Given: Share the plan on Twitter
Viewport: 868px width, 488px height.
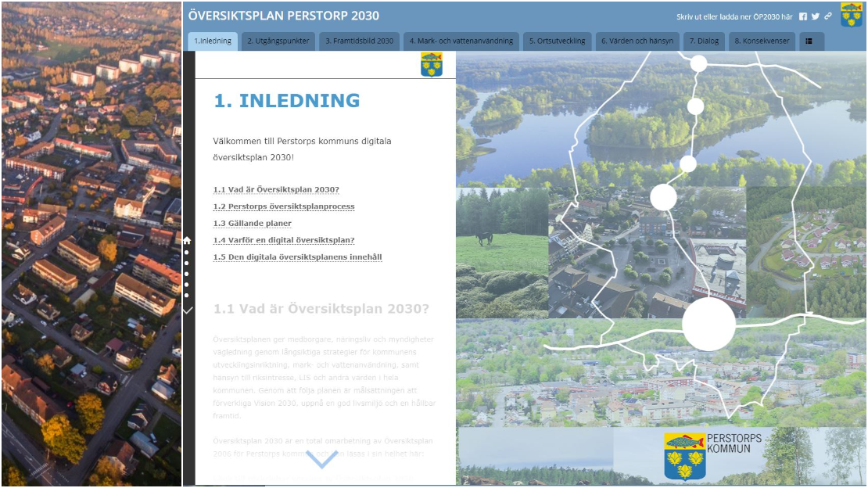Looking at the screenshot, I should click(x=816, y=16).
